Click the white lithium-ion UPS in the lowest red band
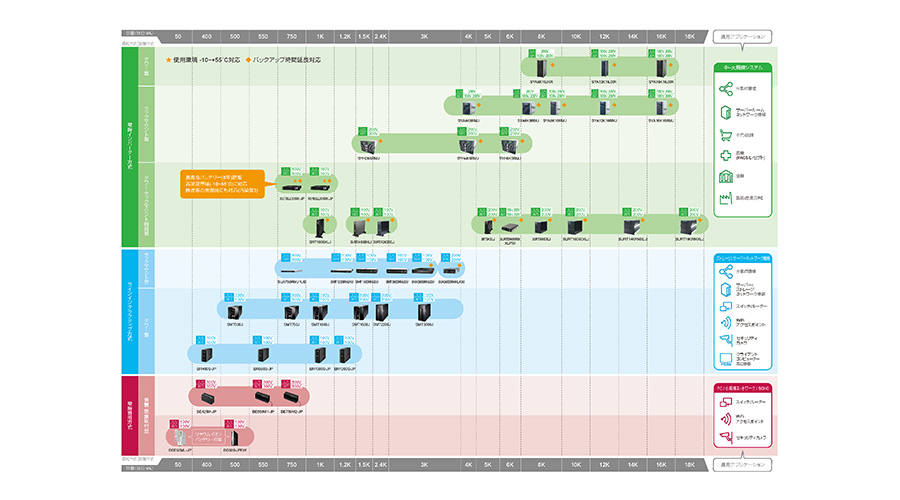 tap(180, 438)
